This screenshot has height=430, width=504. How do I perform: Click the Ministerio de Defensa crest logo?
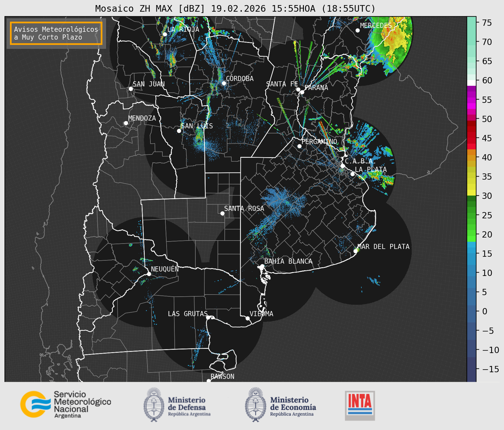coord(154,405)
